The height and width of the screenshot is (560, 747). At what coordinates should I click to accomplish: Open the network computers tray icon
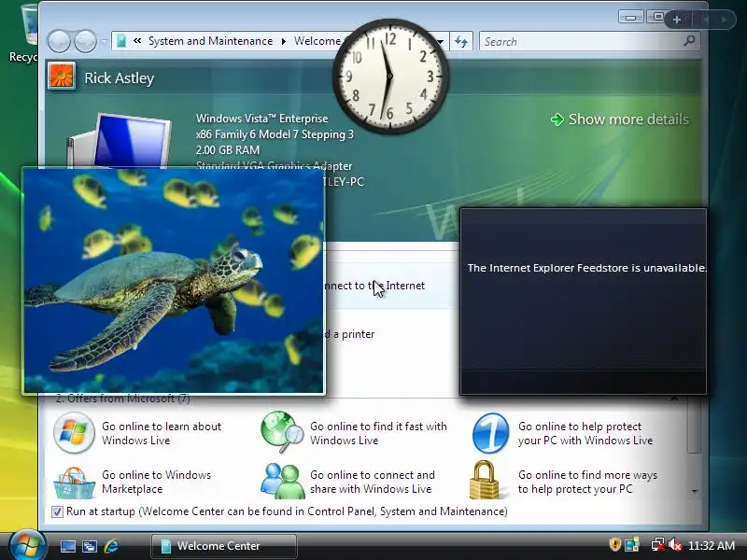[x=632, y=545]
